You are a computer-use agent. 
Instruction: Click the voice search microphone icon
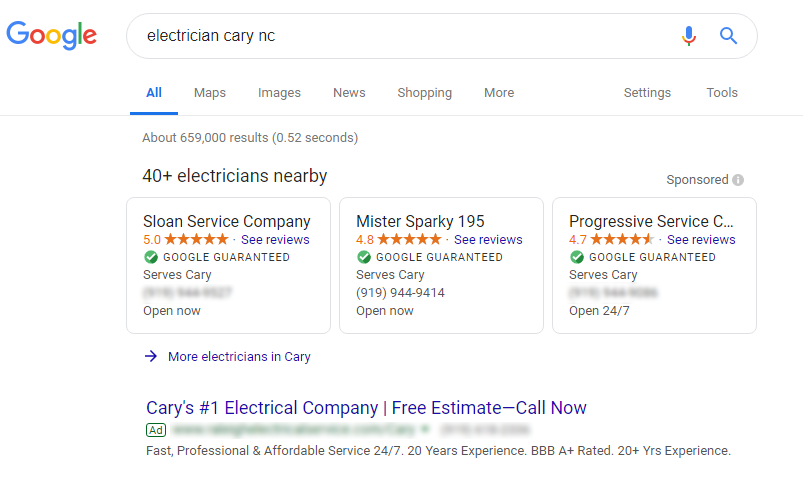(689, 36)
